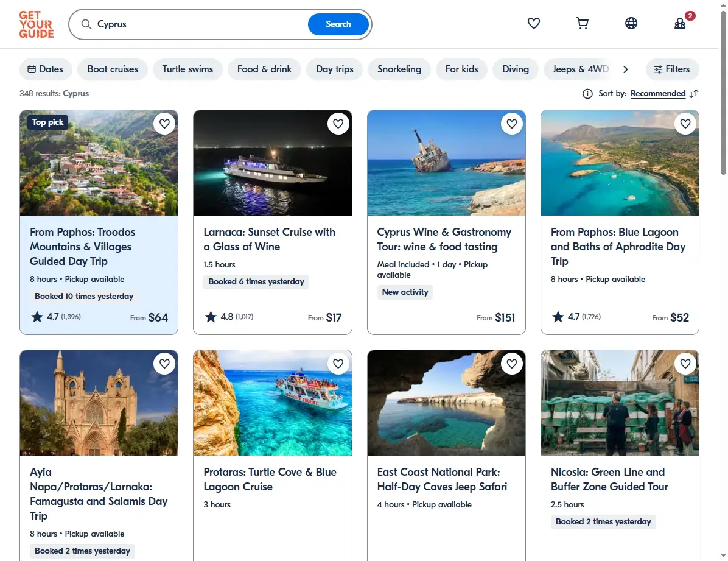Screen dimensions: 728x561
Task: Click the 'From $52' price
Action: pyautogui.click(x=670, y=317)
